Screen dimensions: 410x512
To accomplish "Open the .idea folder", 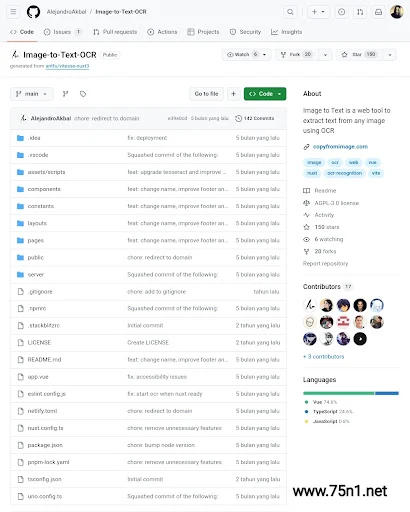I will pos(34,138).
